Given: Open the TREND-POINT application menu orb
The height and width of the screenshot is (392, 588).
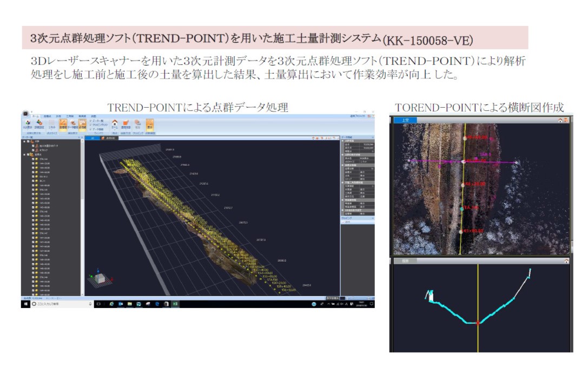Looking at the screenshot, I should pyautogui.click(x=25, y=113).
